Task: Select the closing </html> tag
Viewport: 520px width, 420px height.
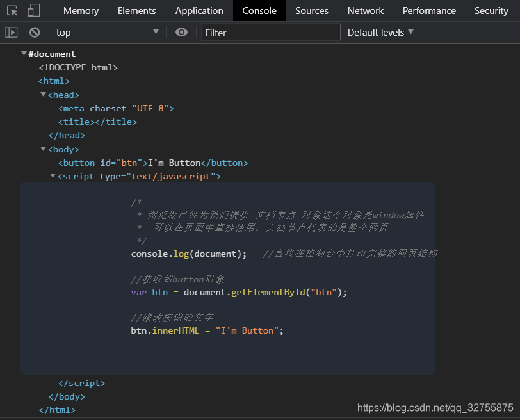Action: click(57, 410)
